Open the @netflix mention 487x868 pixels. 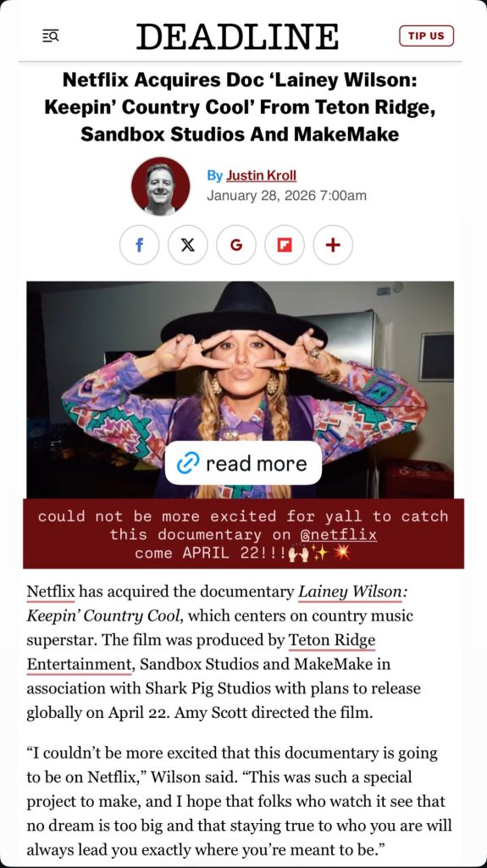coord(338,535)
